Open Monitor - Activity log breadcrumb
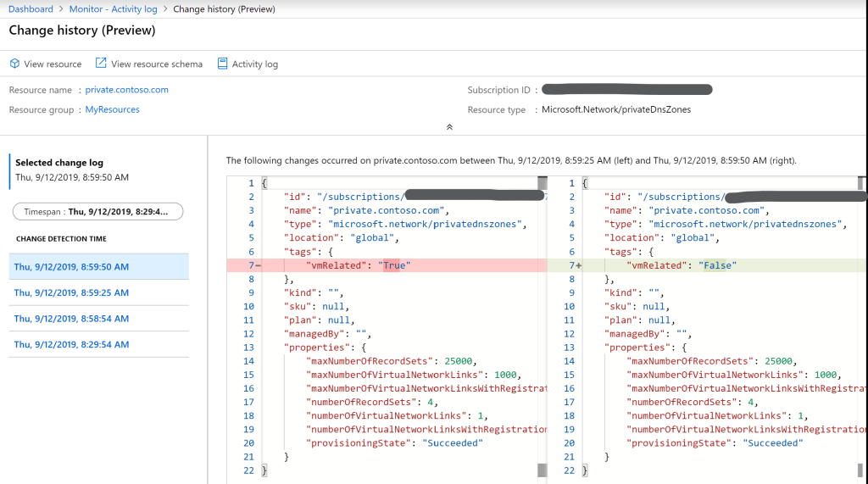 pyautogui.click(x=113, y=9)
